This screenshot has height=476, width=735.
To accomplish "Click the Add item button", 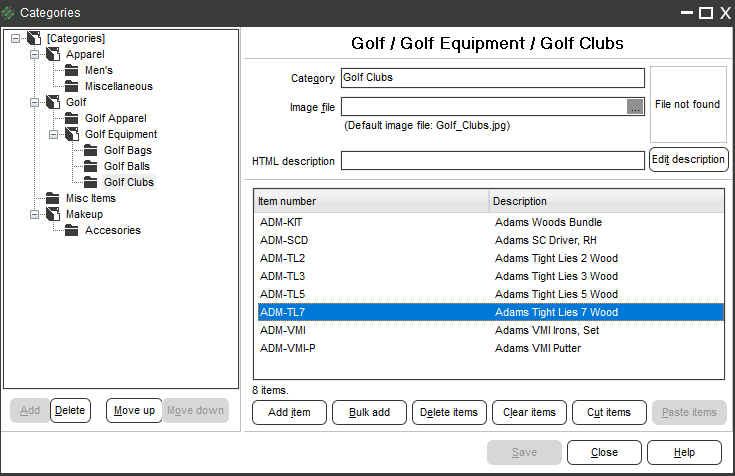I will 289,413.
